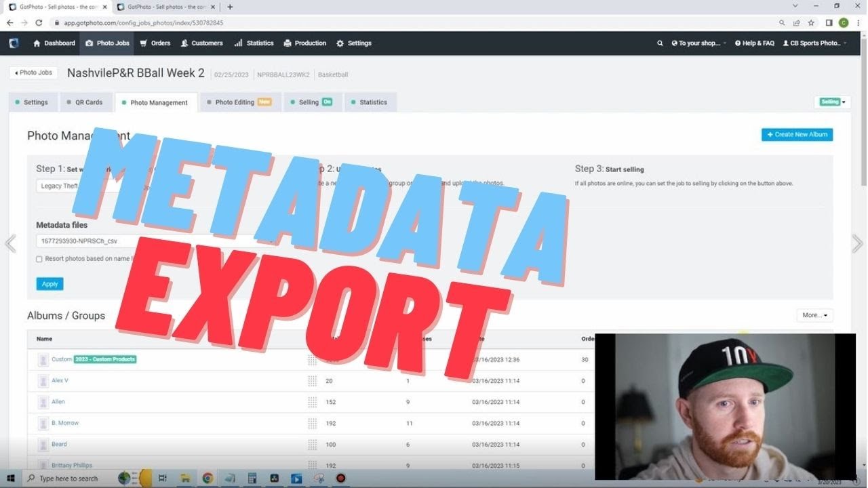Click the Apply button
This screenshot has height=488, width=868.
(x=50, y=284)
